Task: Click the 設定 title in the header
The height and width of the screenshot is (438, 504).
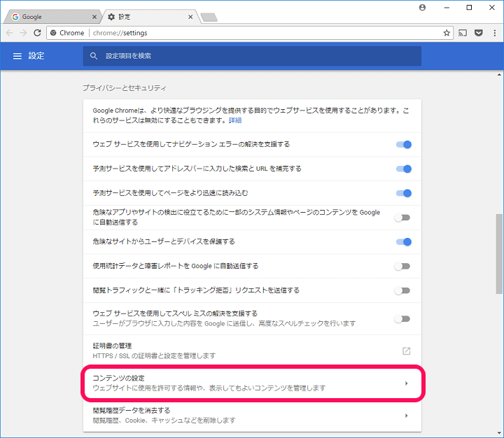Action: point(36,55)
